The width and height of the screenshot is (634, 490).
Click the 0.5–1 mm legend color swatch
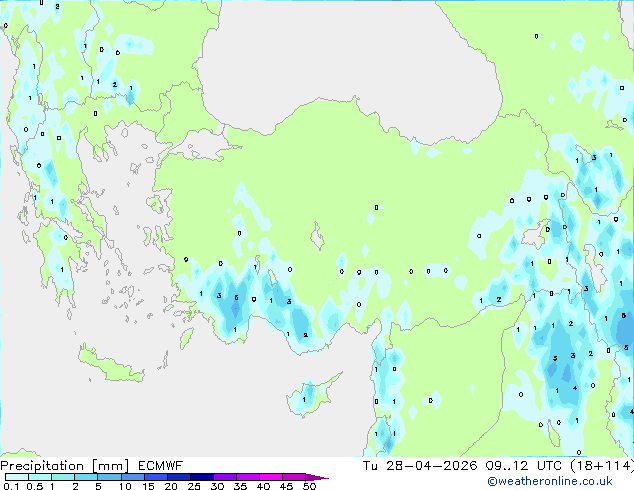40,477
